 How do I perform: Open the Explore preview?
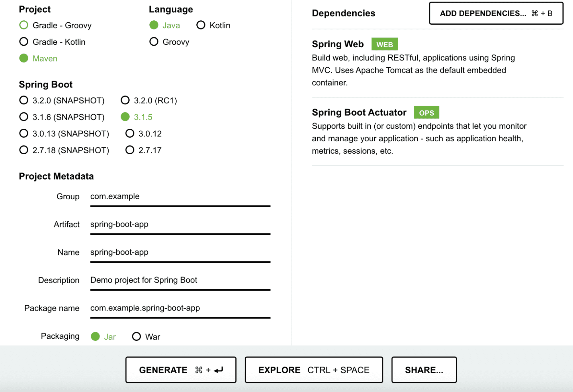[314, 370]
